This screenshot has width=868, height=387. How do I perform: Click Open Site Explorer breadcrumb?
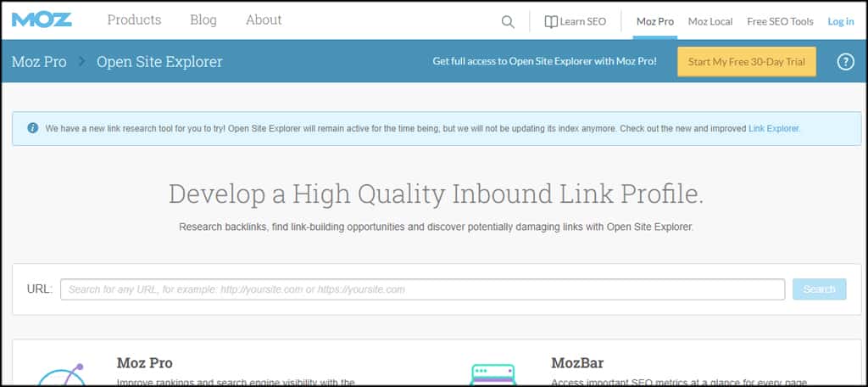pos(159,62)
